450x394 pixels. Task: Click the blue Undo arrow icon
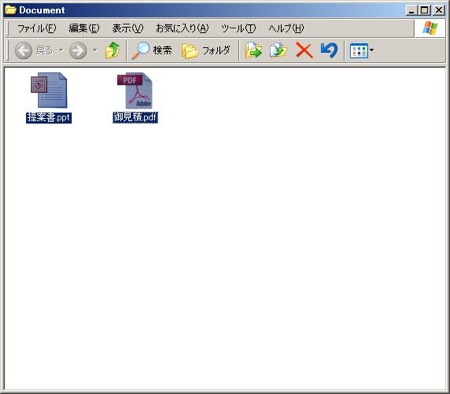point(329,51)
